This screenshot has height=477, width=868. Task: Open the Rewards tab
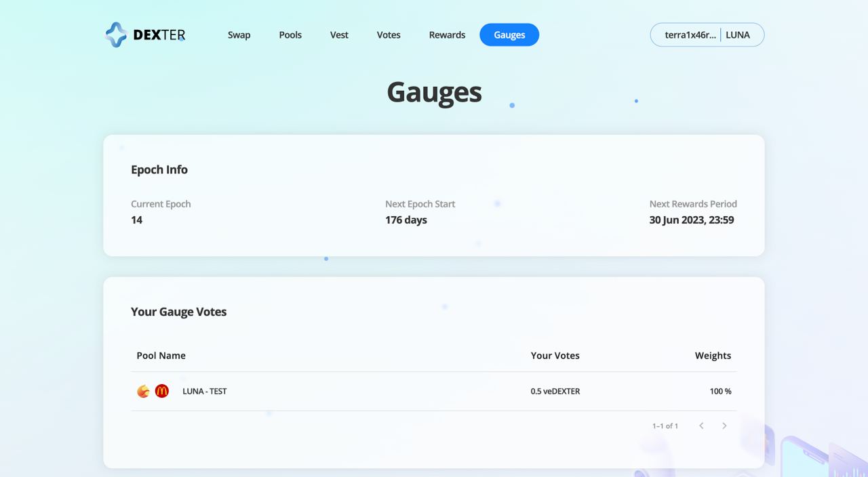[x=447, y=35]
